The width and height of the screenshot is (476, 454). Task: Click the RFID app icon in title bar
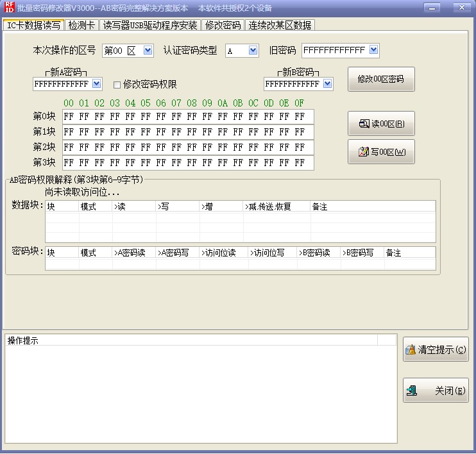pyautogui.click(x=9, y=8)
